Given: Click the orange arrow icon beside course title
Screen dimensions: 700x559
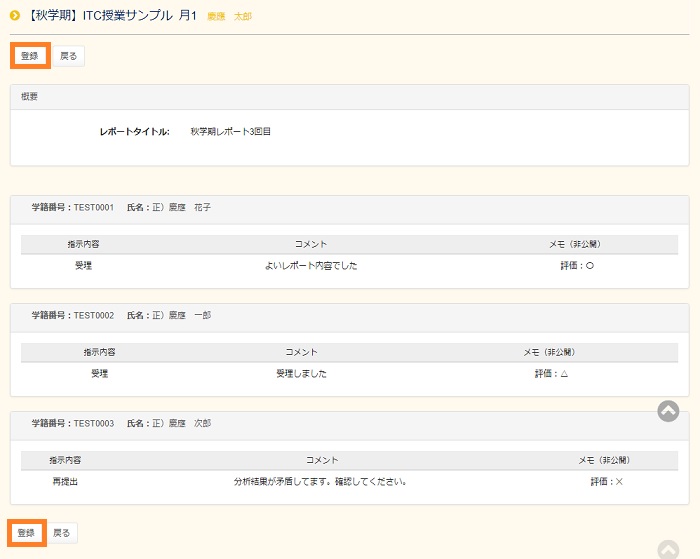Looking at the screenshot, I should point(15,16).
